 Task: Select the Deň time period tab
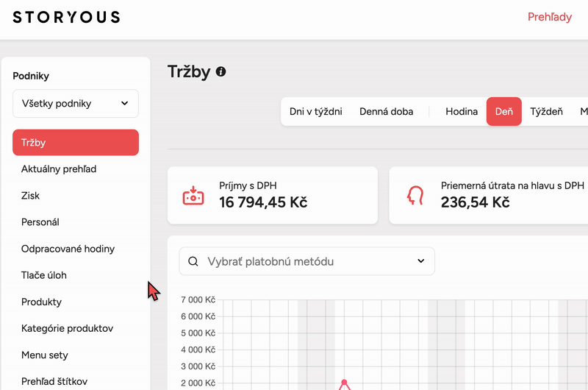click(503, 112)
